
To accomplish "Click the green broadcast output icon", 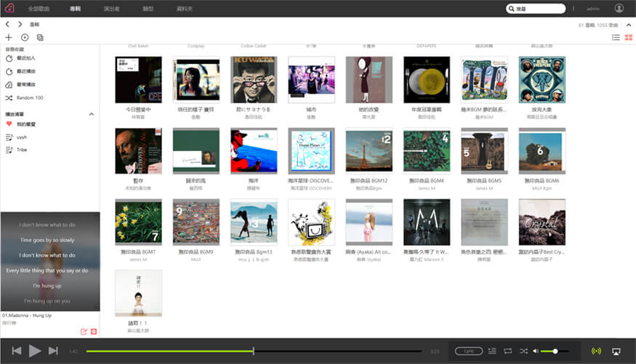I will click(596, 351).
